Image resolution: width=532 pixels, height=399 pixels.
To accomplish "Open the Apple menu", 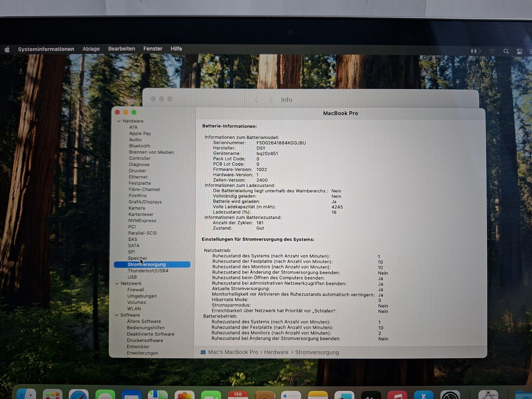I will tap(7, 49).
